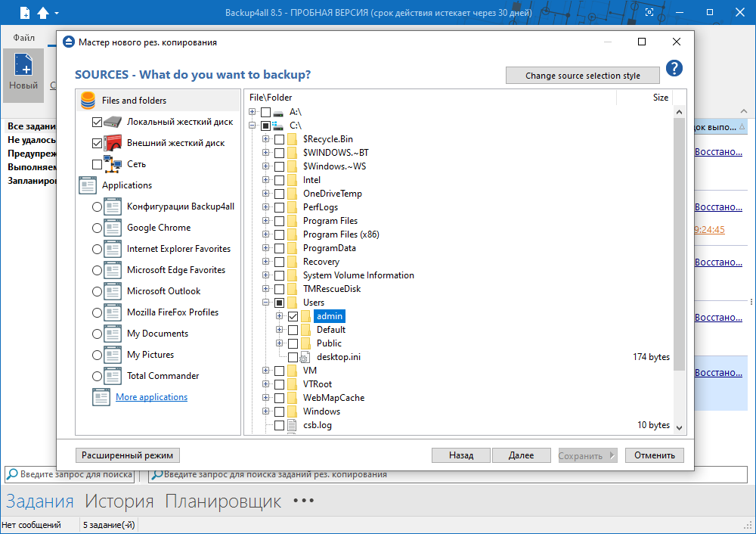Click the Program Files folder icon
This screenshot has width=756, height=534.
(292, 221)
